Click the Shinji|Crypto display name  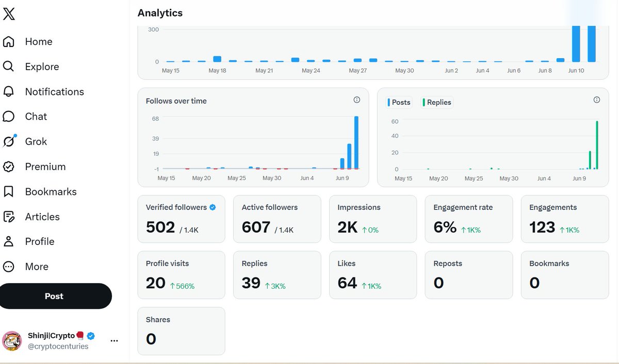pos(52,336)
